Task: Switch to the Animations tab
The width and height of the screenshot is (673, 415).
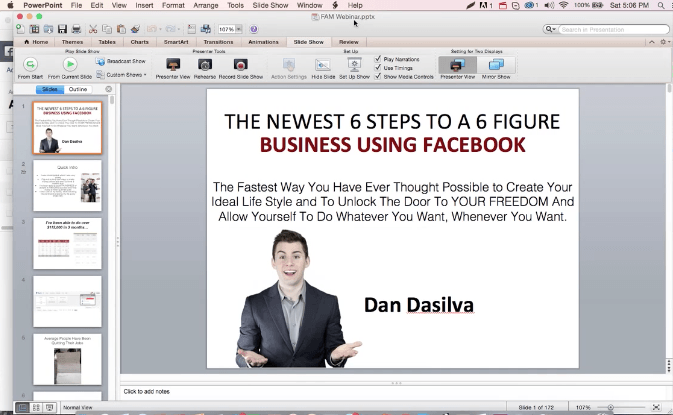Action: tap(263, 42)
